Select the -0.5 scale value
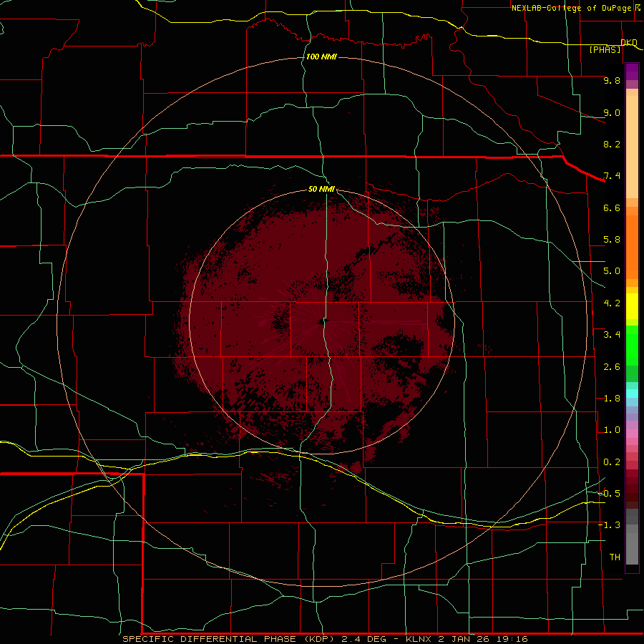This screenshot has height=644, width=644. point(609,494)
